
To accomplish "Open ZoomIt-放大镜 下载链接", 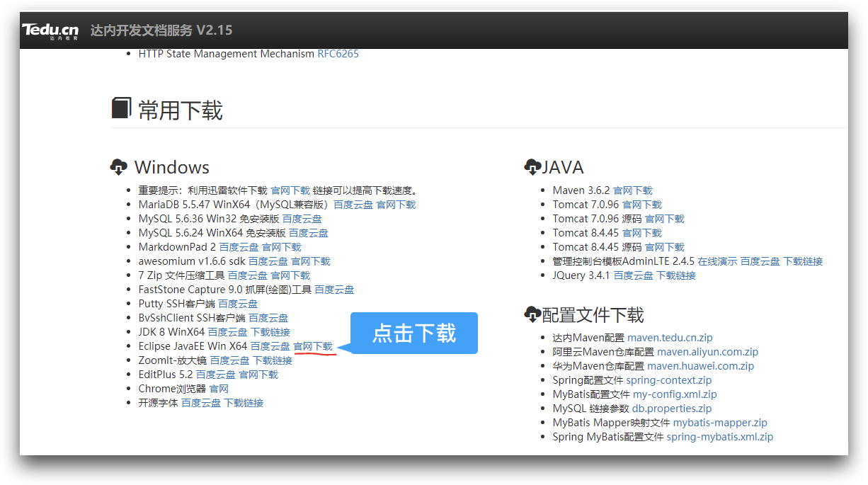I will [273, 360].
